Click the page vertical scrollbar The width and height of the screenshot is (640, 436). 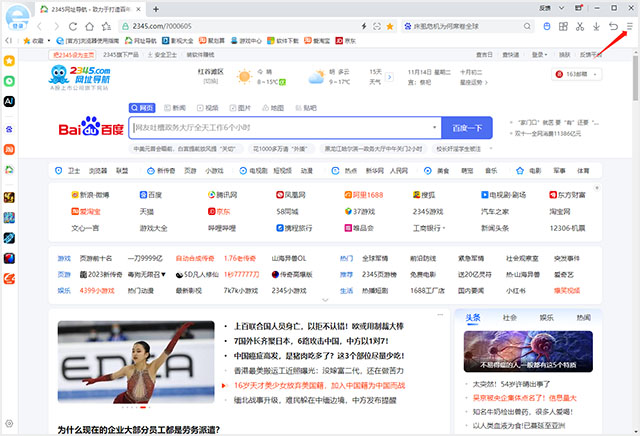[636, 78]
